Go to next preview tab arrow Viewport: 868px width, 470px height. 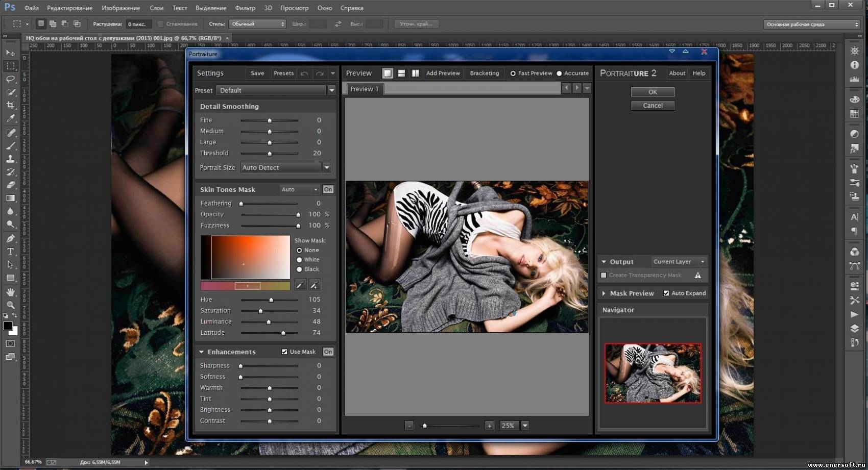pyautogui.click(x=577, y=88)
